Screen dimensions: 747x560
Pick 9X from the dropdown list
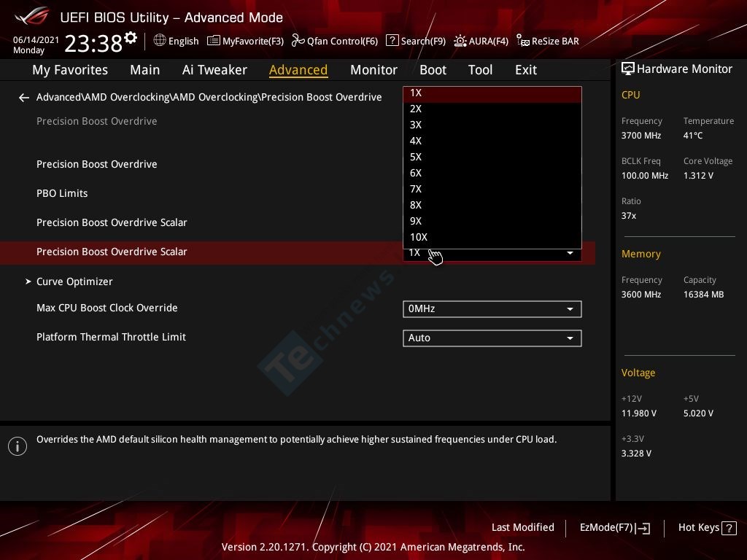492,222
